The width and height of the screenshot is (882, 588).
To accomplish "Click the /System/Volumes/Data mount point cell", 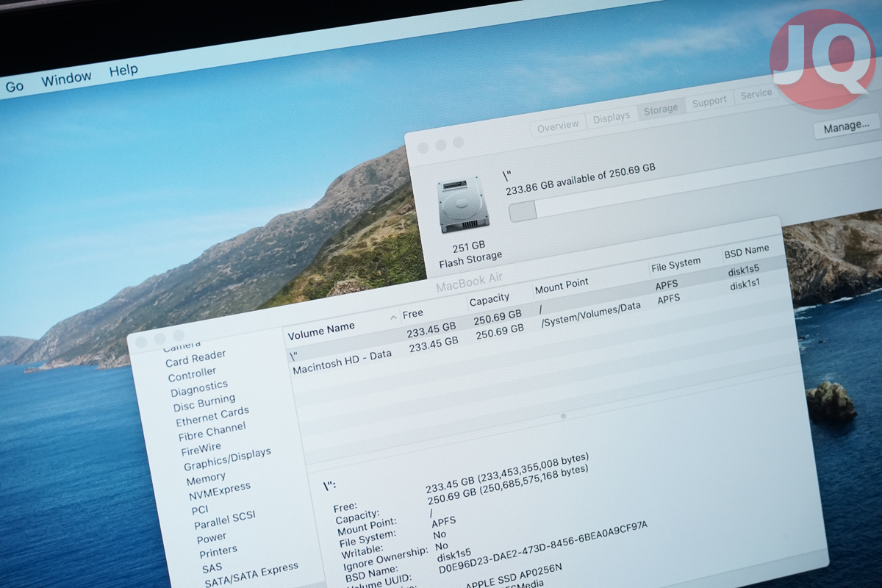I will (591, 314).
